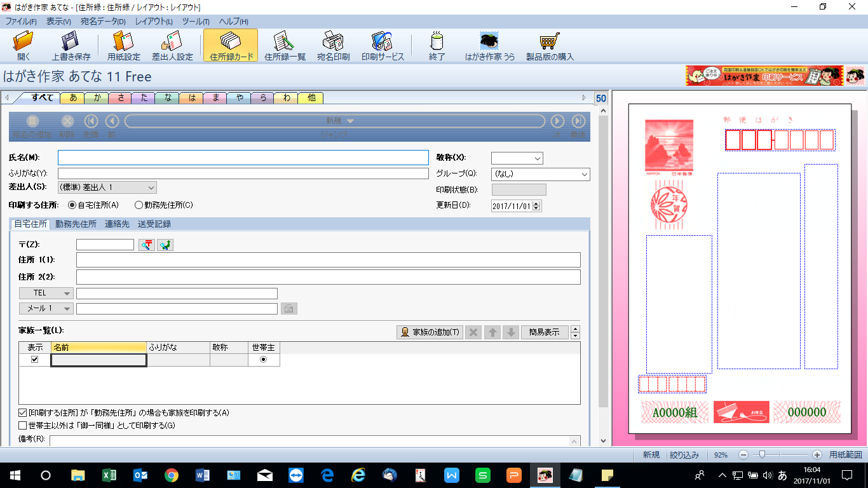Click 製品版の購入 shopping cart icon
Viewport: 868px width, 488px height.
point(550,46)
